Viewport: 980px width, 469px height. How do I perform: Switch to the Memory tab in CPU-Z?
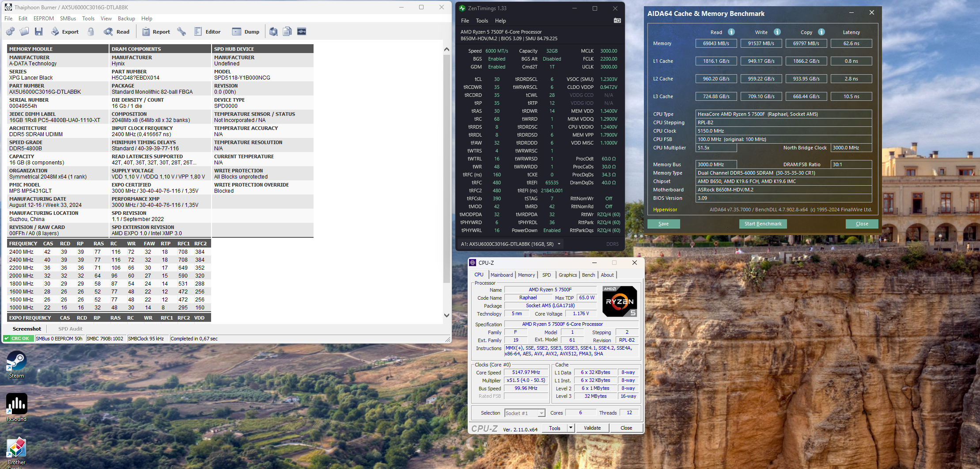526,275
